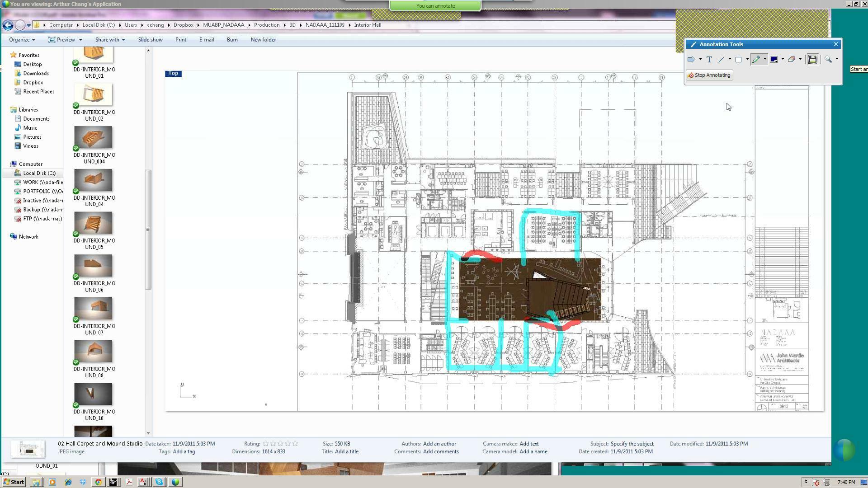Select the text annotation tool
This screenshot has height=488, width=868.
[709, 59]
